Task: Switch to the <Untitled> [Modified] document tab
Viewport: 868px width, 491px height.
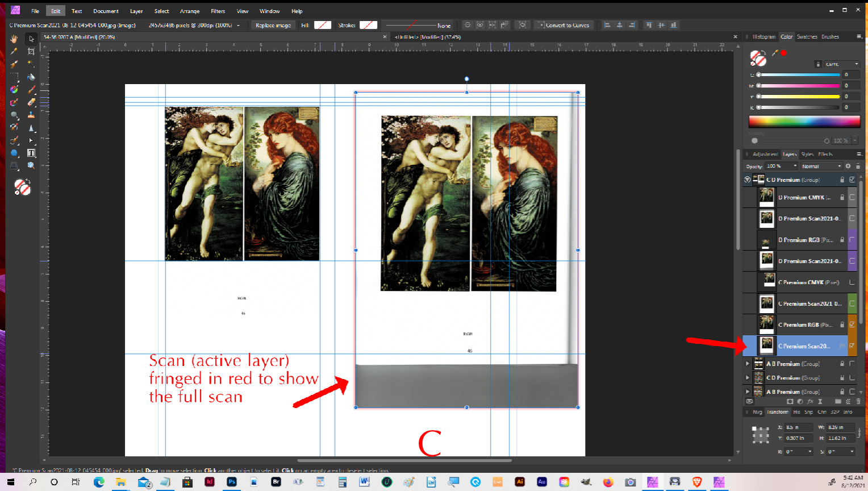Action: (428, 37)
